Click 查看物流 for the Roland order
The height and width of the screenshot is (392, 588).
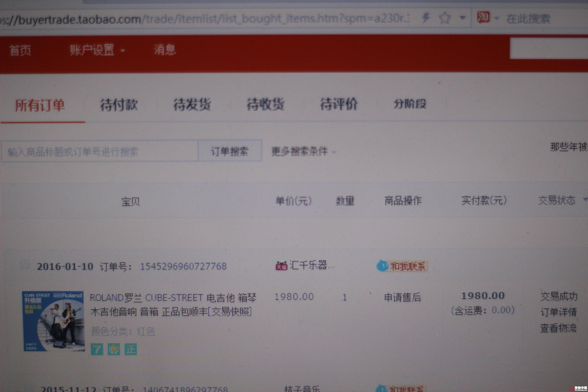pos(559,328)
